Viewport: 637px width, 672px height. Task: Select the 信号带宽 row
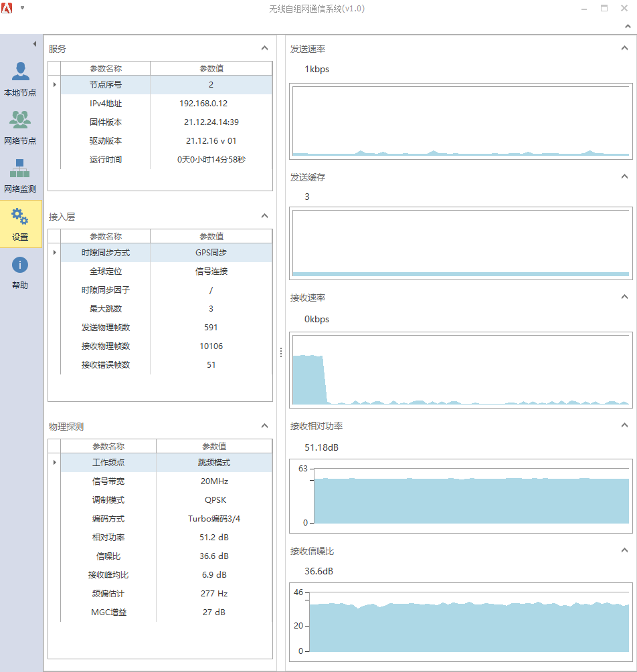(167, 481)
